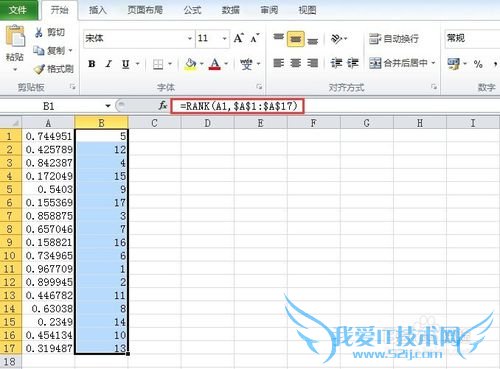The height and width of the screenshot is (369, 500).
Task: Apply red font color
Action: [215, 64]
